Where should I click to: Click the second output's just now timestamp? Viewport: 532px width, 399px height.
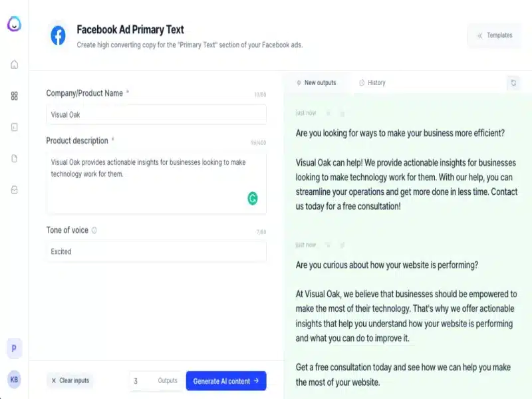pos(306,245)
